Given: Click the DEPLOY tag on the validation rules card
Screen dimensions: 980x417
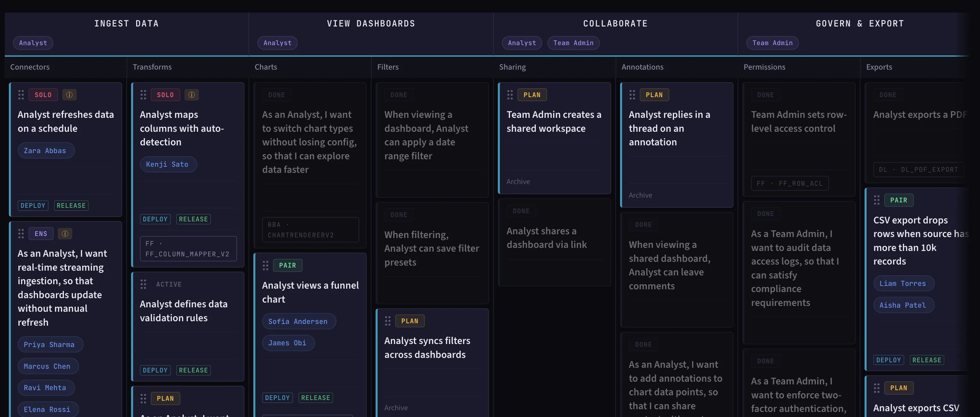Looking at the screenshot, I should [x=155, y=370].
